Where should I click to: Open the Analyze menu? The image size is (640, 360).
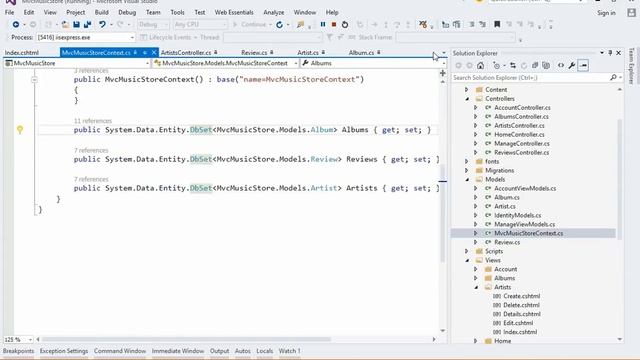click(x=273, y=13)
